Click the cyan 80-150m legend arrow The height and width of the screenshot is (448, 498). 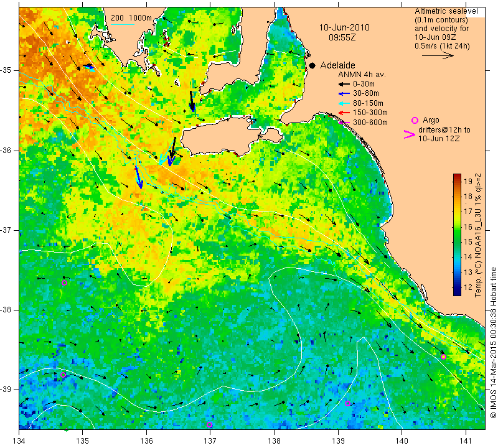pos(344,103)
